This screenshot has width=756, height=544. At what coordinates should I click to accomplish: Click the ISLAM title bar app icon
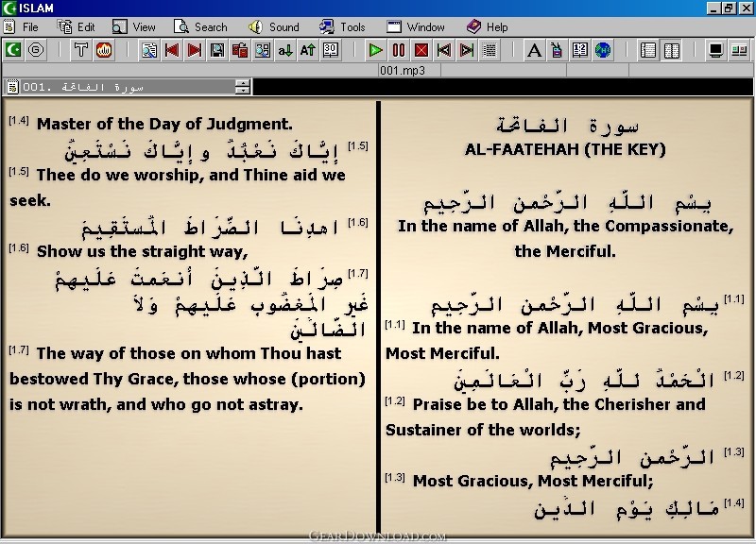9,8
